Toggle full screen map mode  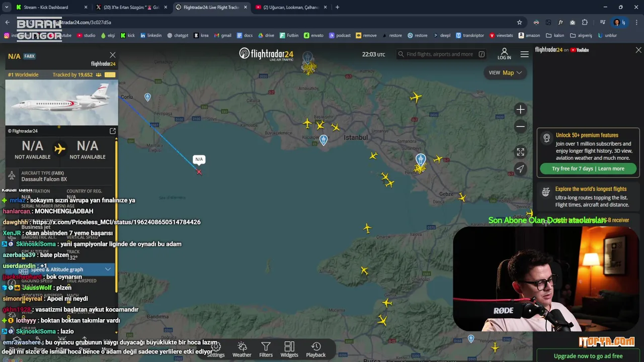tap(520, 152)
